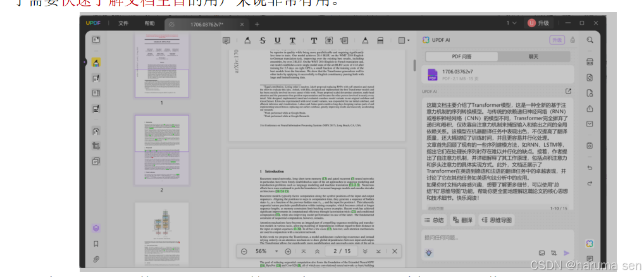Switch to PDF 问答 tab
This screenshot has width=644, height=277.
(x=461, y=57)
